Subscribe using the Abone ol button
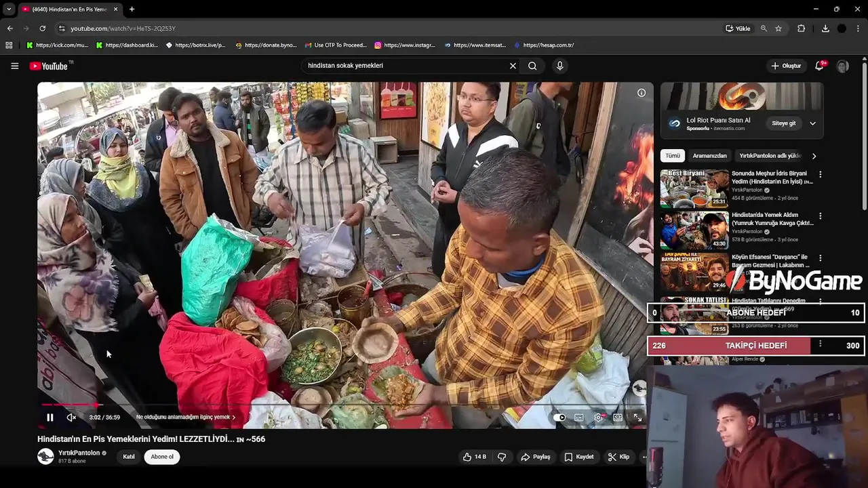868x488 pixels. [x=162, y=457]
